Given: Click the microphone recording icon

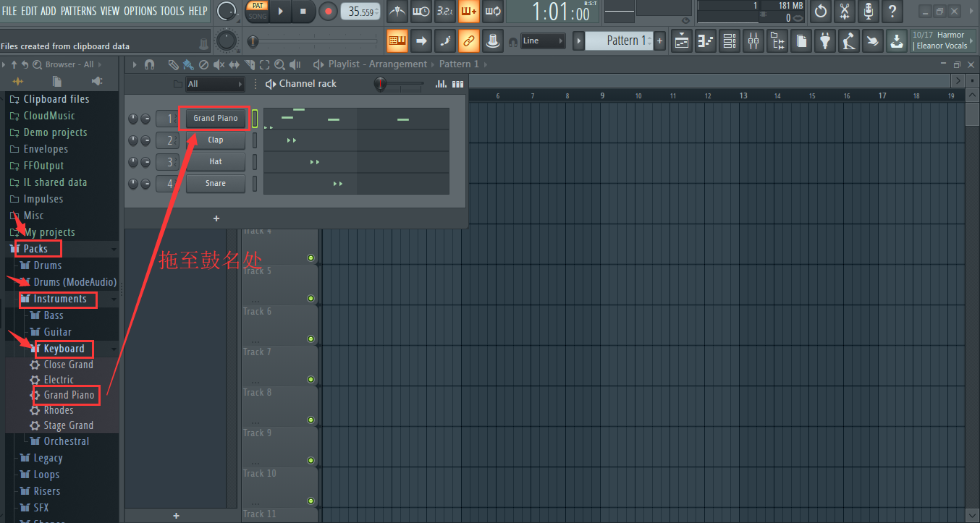Looking at the screenshot, I should coord(869,11).
